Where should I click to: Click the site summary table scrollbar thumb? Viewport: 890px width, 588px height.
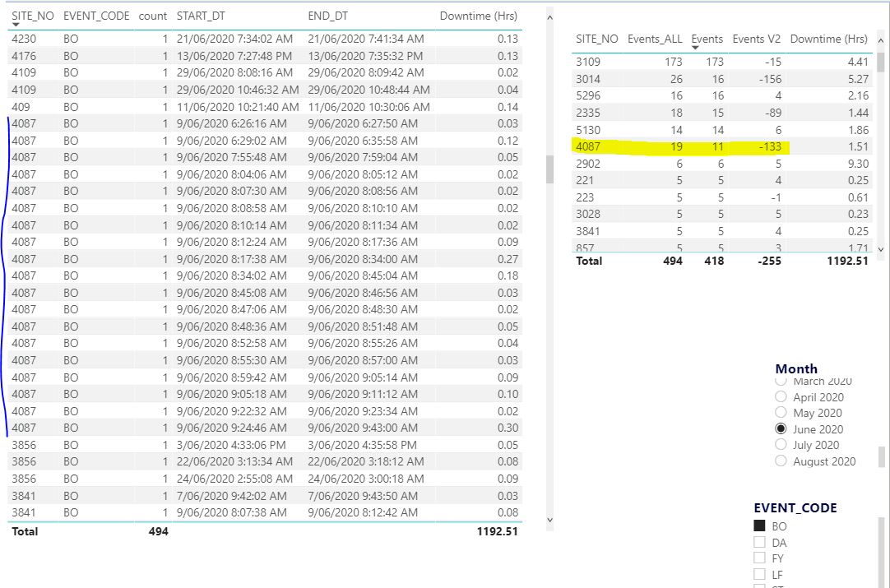click(881, 62)
